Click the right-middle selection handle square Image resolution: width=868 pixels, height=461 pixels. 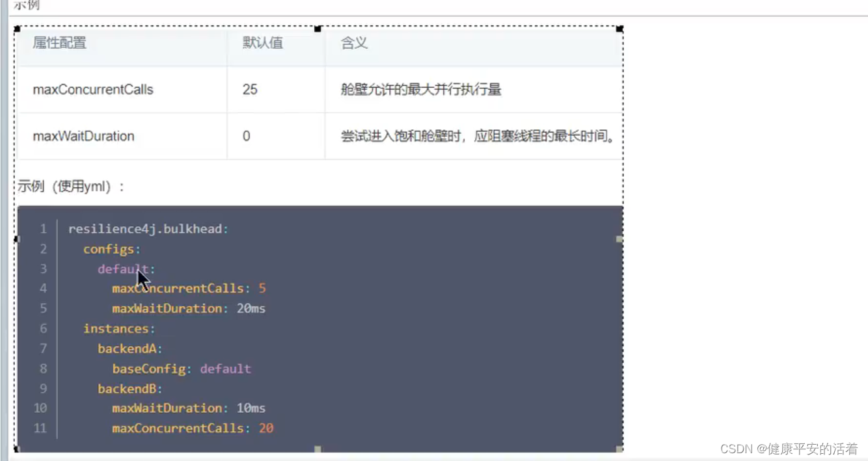pyautogui.click(x=619, y=239)
